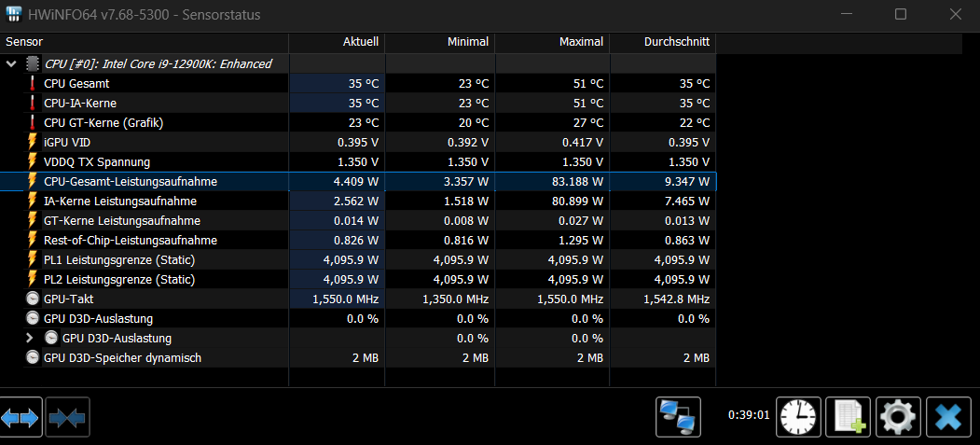Select the CPU GT-Kerne (Grafik) row label

click(104, 122)
